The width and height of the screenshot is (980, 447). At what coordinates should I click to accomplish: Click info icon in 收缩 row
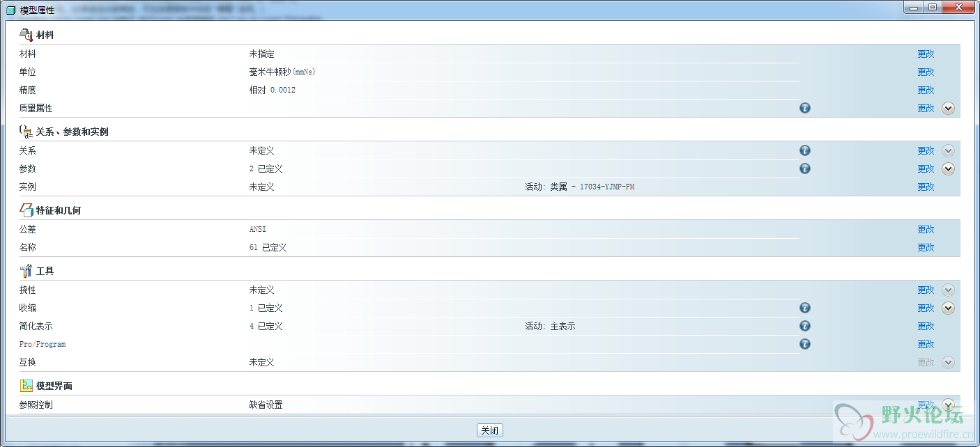point(805,308)
